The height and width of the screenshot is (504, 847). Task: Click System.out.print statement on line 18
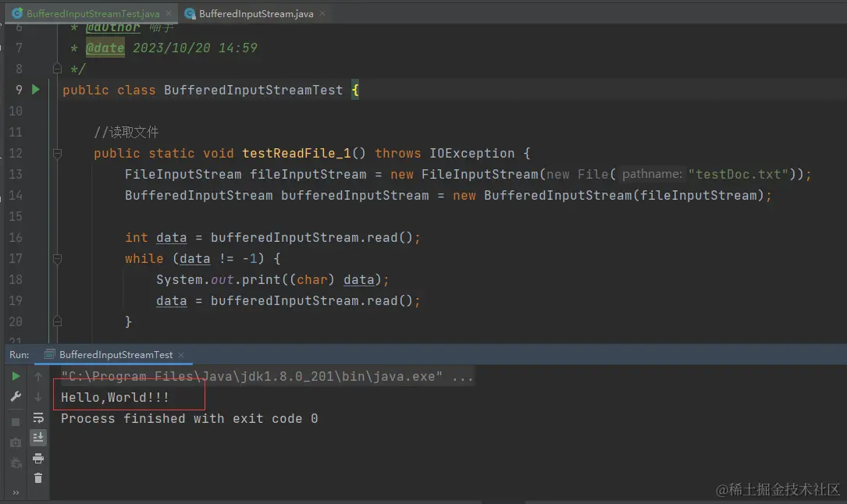coord(272,279)
